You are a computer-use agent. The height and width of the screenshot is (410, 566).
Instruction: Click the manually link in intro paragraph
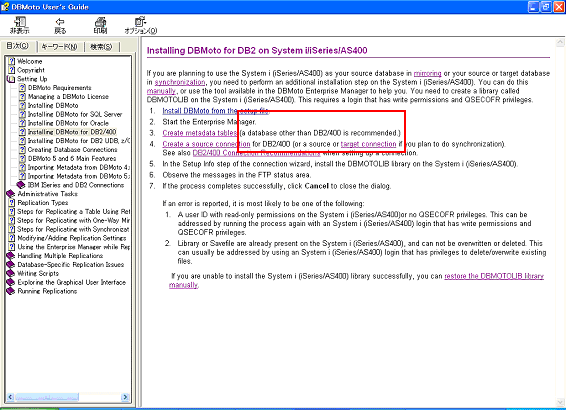pos(161,91)
